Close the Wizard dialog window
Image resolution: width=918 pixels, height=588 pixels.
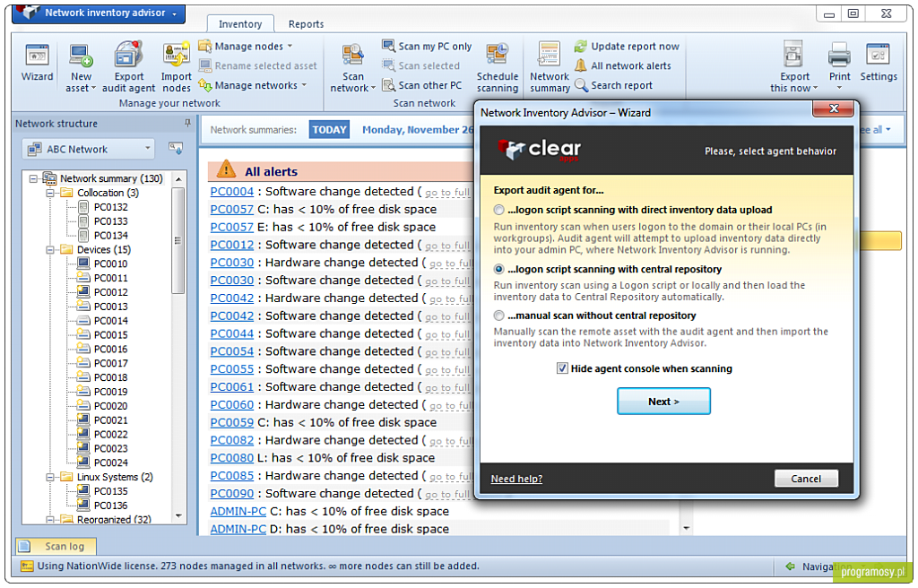(834, 108)
